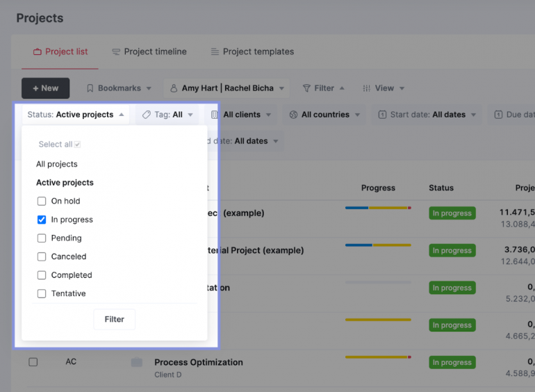The image size is (535, 392).
Task: Tick the Tentative status checkbox
Action: pyautogui.click(x=42, y=293)
